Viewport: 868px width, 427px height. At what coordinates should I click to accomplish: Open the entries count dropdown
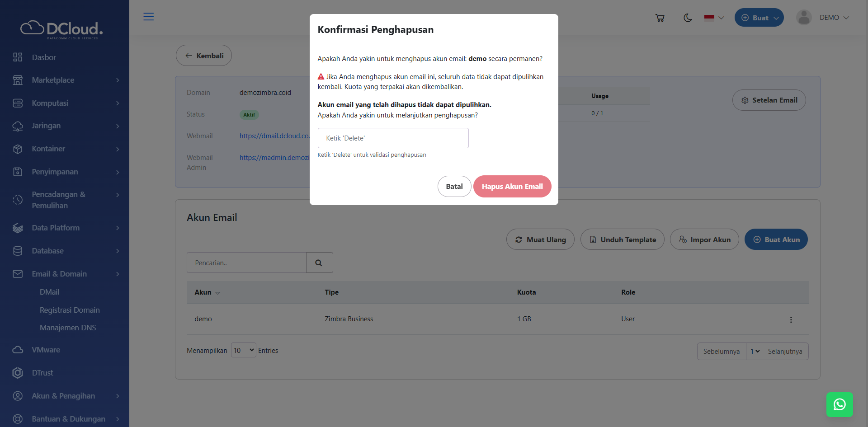click(x=244, y=350)
